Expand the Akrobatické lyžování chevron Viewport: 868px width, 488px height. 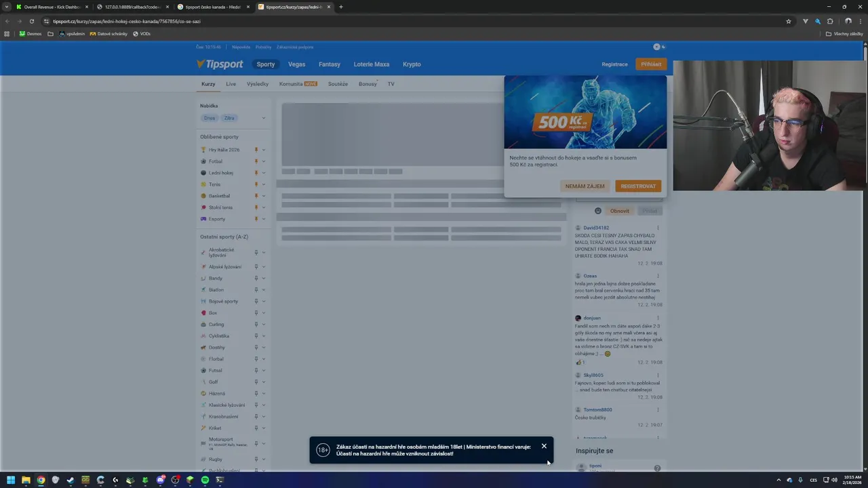point(264,252)
